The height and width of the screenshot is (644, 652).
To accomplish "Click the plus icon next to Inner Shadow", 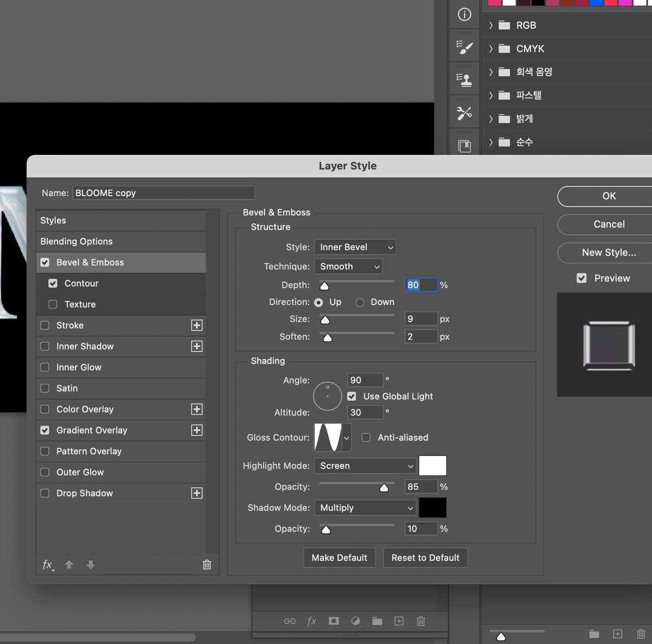I will pyautogui.click(x=197, y=346).
